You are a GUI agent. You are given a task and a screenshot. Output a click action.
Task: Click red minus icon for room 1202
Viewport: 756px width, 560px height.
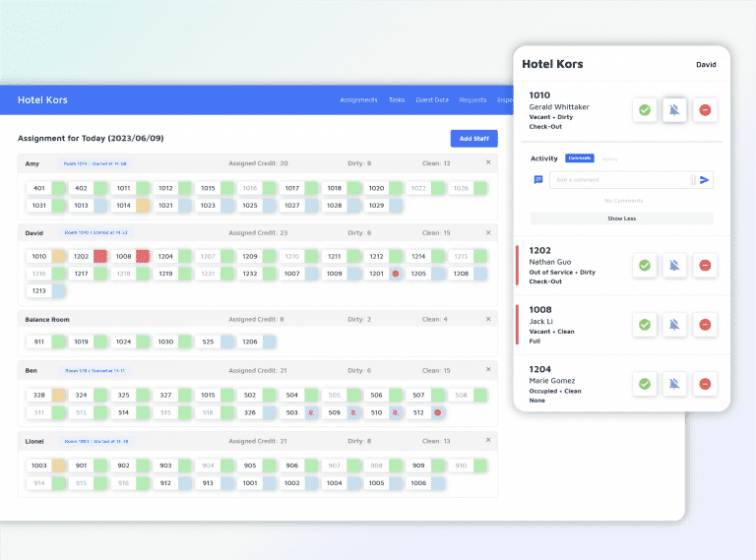point(705,265)
